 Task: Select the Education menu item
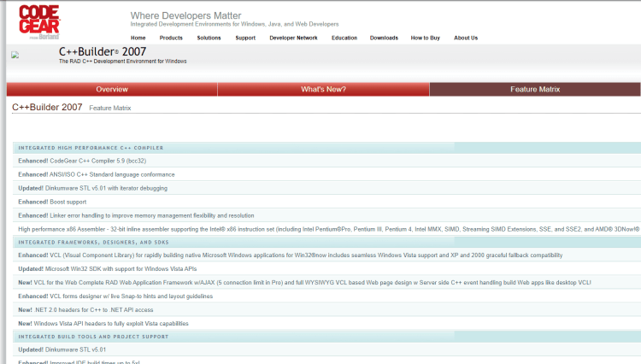click(344, 38)
